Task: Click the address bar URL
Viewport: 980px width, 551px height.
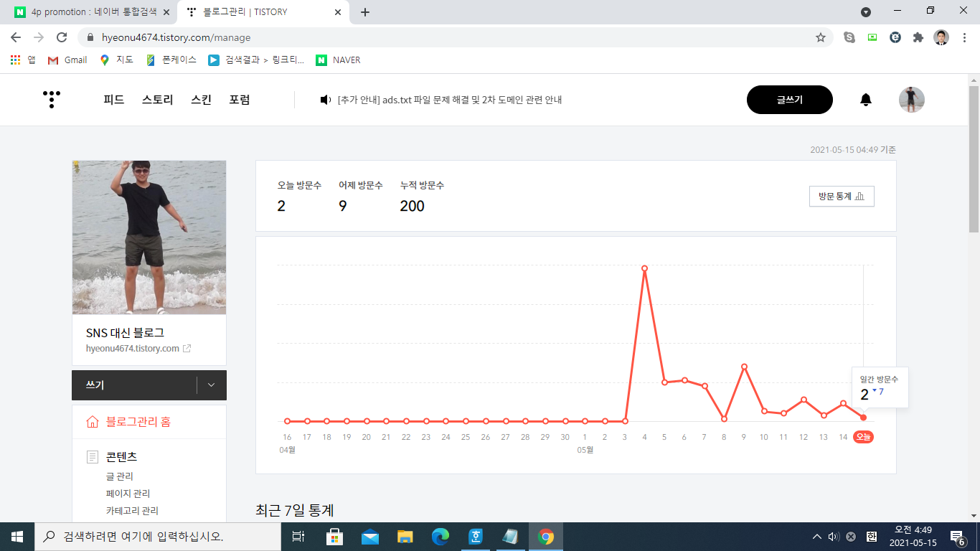Action: pos(176,37)
